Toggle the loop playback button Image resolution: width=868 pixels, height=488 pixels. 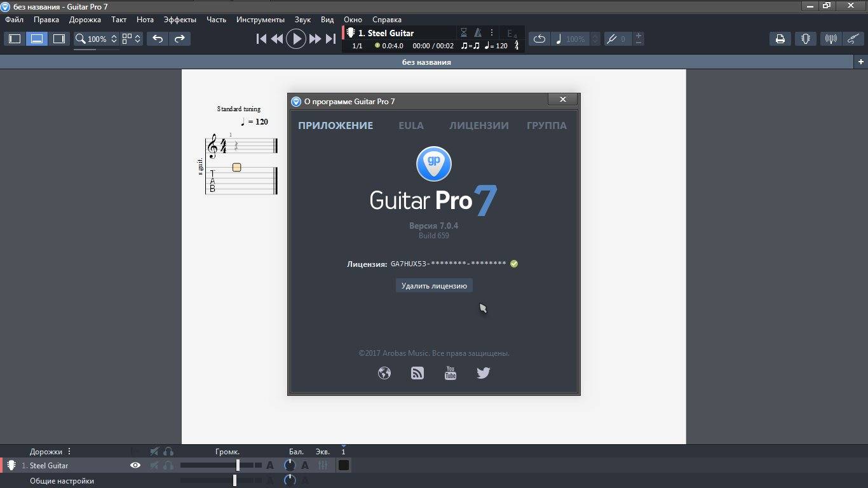[539, 39]
